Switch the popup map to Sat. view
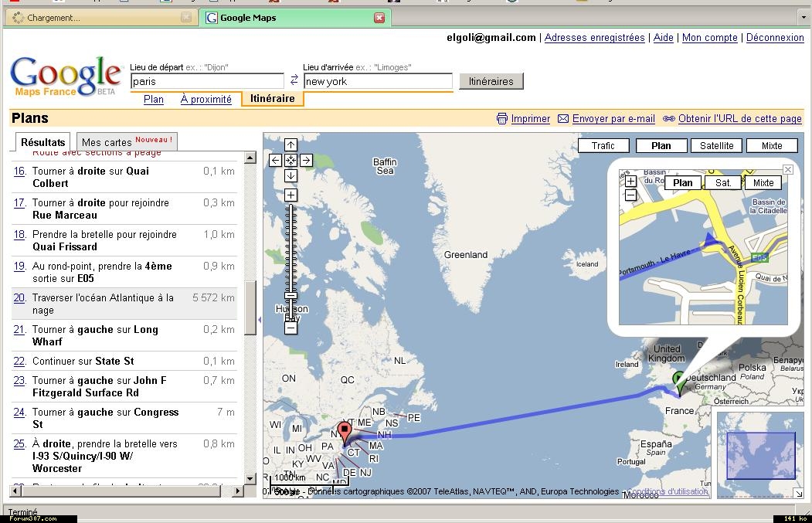The width and height of the screenshot is (812, 523). 723,183
